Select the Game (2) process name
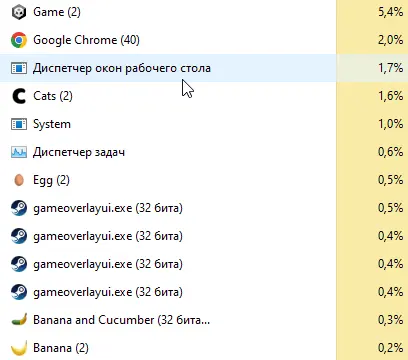The height and width of the screenshot is (360, 408). pos(57,12)
